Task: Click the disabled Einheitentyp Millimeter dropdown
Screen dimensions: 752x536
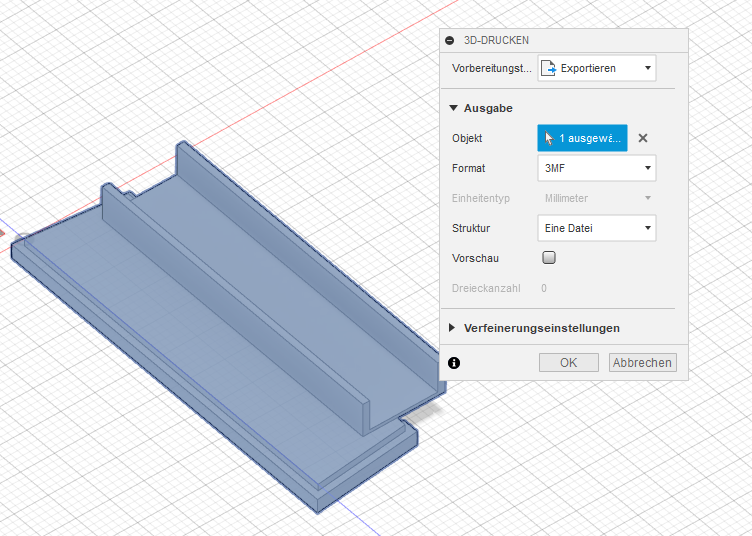Action: click(597, 198)
